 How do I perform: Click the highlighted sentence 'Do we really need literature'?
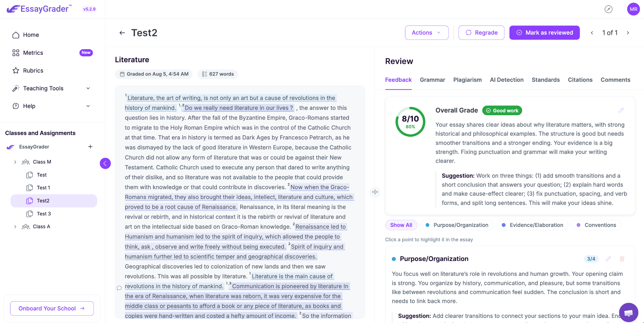[x=239, y=108]
